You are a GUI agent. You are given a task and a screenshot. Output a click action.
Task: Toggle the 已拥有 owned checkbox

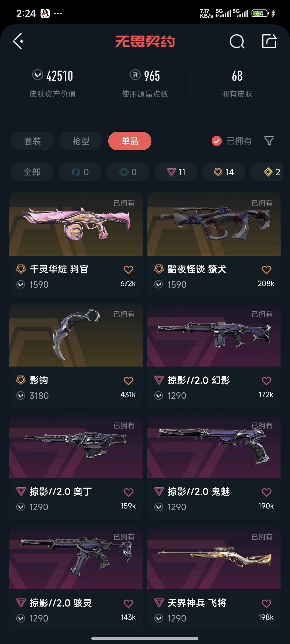tap(217, 141)
